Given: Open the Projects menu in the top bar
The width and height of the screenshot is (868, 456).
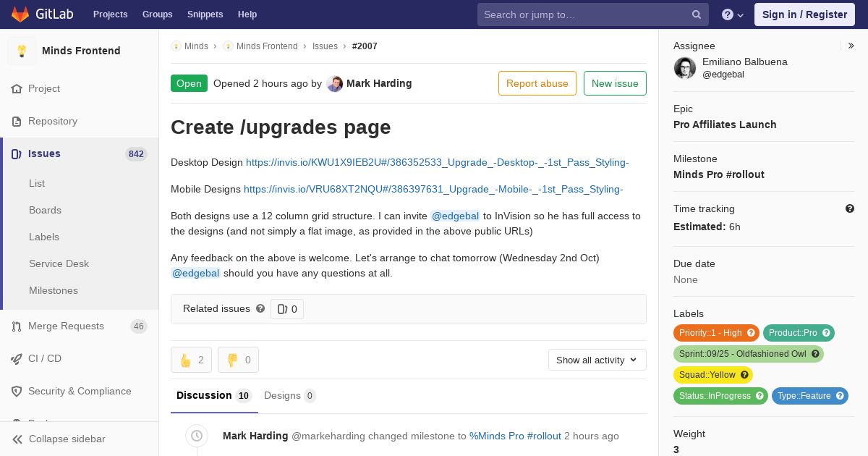Looking at the screenshot, I should (111, 14).
